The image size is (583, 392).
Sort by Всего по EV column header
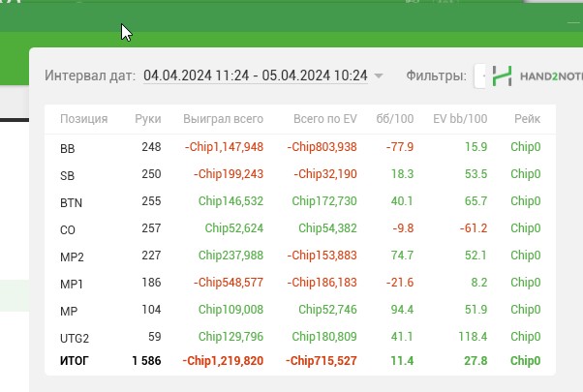[x=325, y=119]
